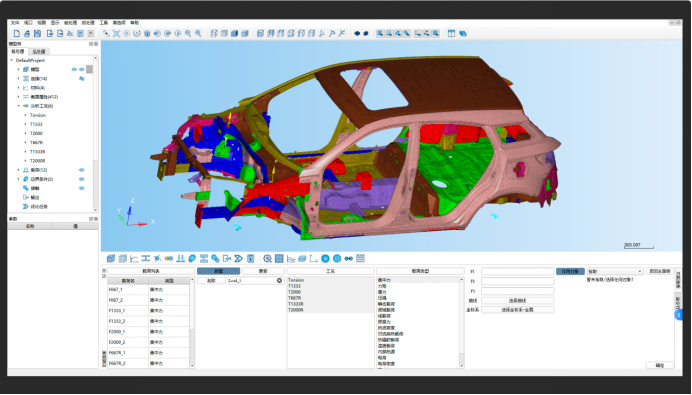
Task: Click the F3 input field
Action: point(518,291)
